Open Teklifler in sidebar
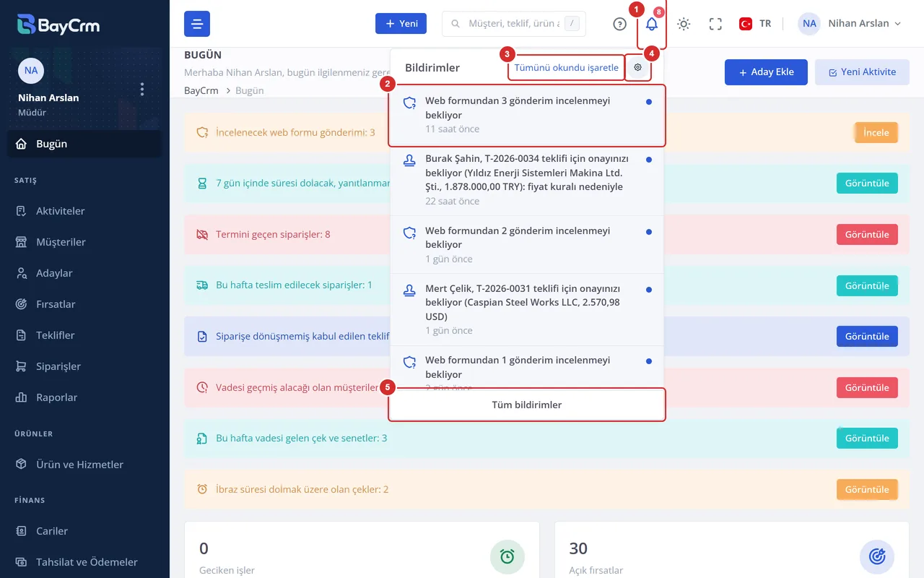This screenshot has height=578, width=924. (84, 335)
